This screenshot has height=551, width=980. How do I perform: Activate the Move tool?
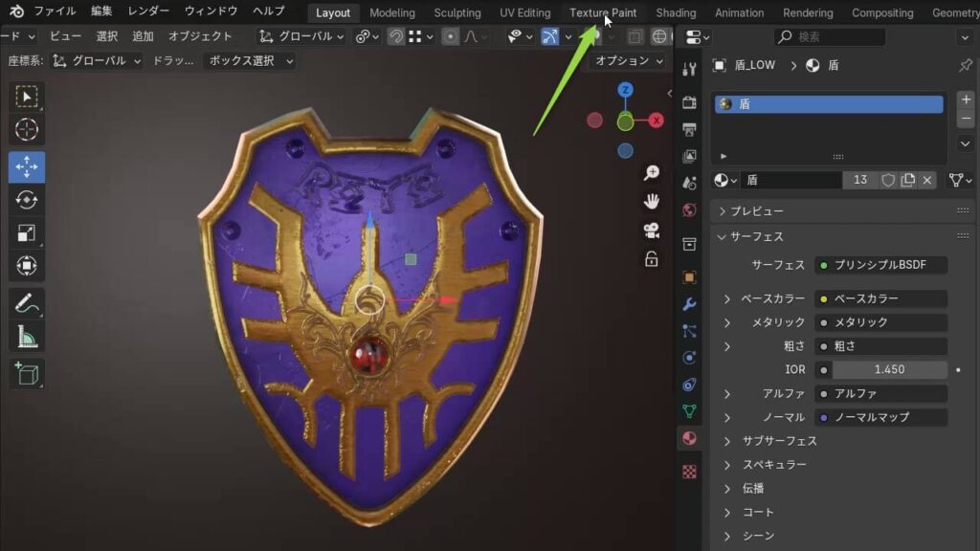pyautogui.click(x=26, y=166)
